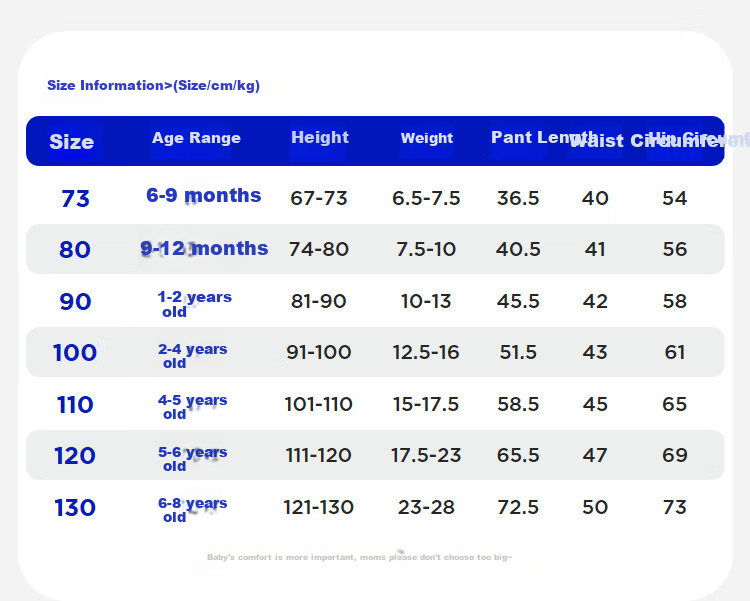Click the '1-2 years old' age cell

[194, 304]
